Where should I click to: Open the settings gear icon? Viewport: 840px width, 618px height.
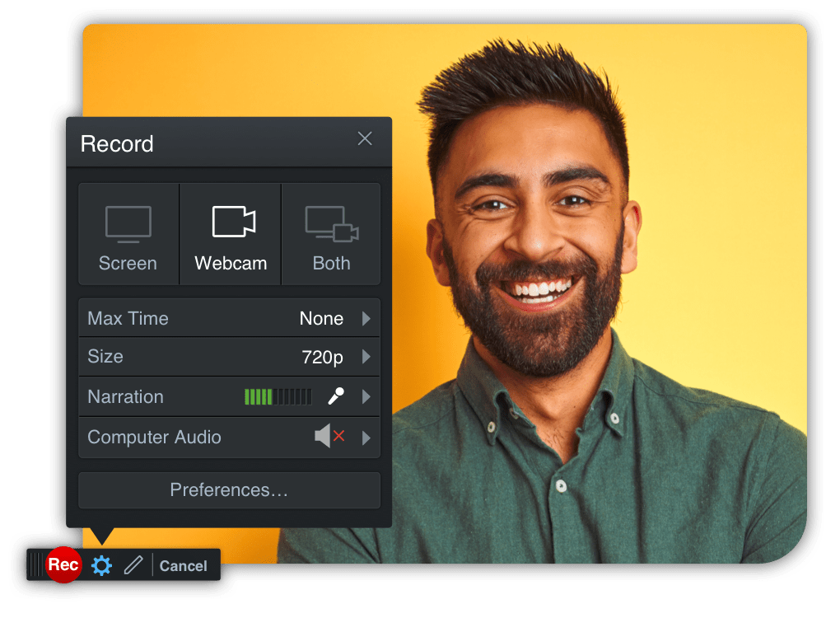pos(100,566)
